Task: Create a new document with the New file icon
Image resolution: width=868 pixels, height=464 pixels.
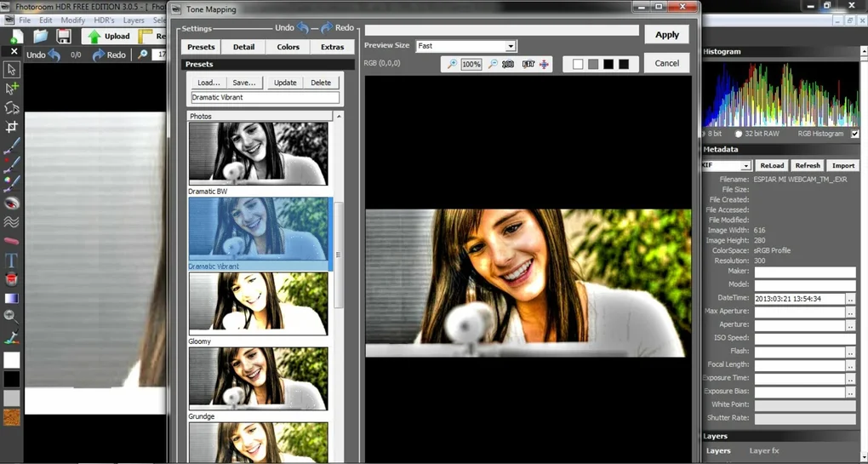Action: coord(17,36)
